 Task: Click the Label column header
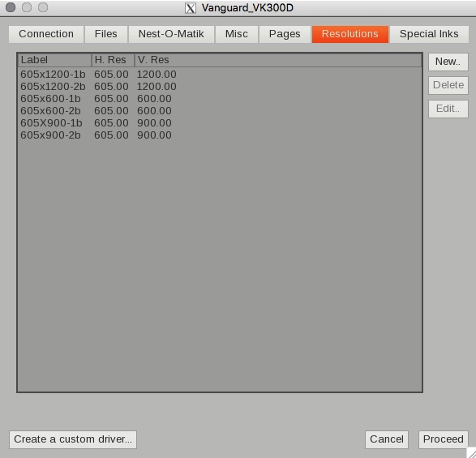pyautogui.click(x=54, y=60)
